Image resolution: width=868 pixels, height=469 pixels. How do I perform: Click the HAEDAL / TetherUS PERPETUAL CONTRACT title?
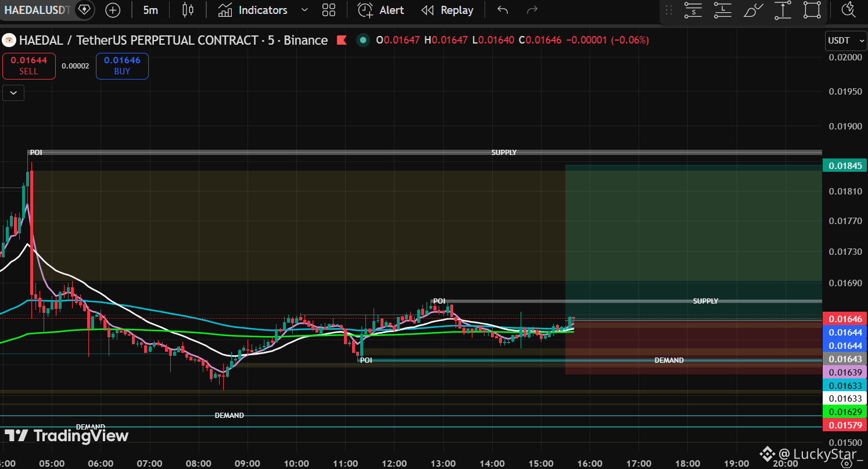tap(174, 40)
